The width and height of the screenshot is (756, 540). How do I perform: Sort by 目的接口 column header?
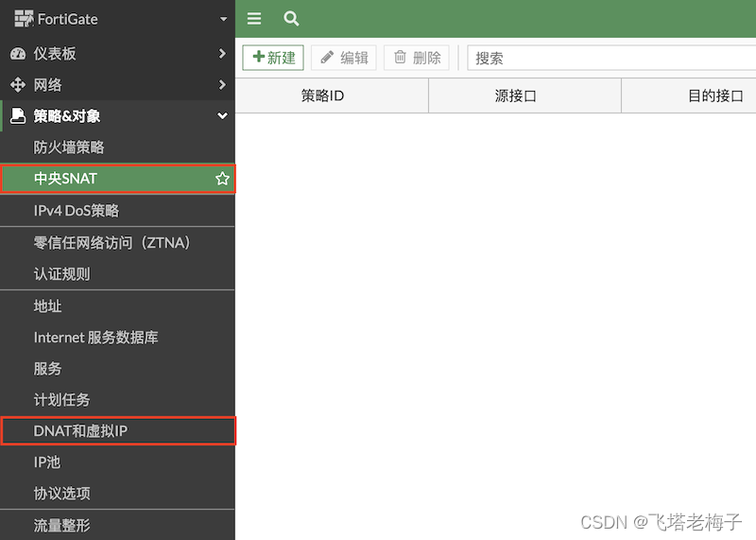[689, 96]
